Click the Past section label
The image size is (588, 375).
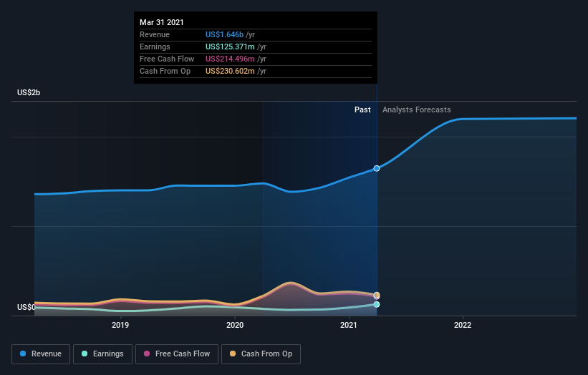pos(362,109)
